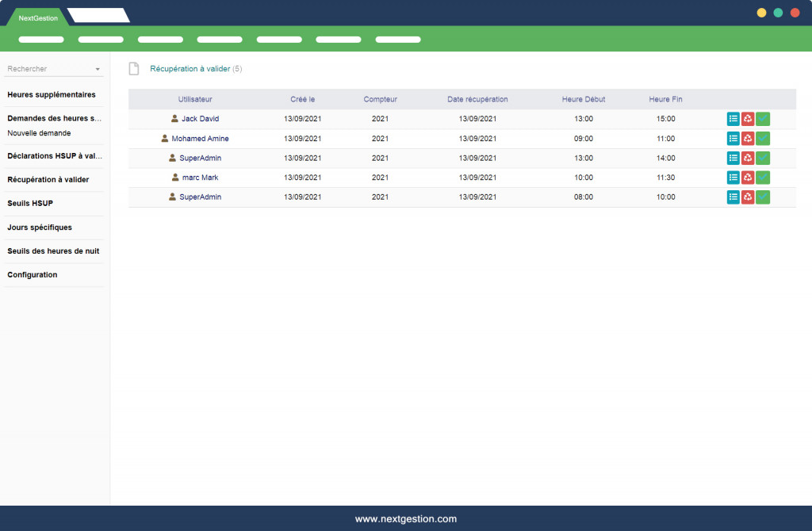Click red recycle icon on Jack David row
This screenshot has height=531, width=812.
pos(748,119)
